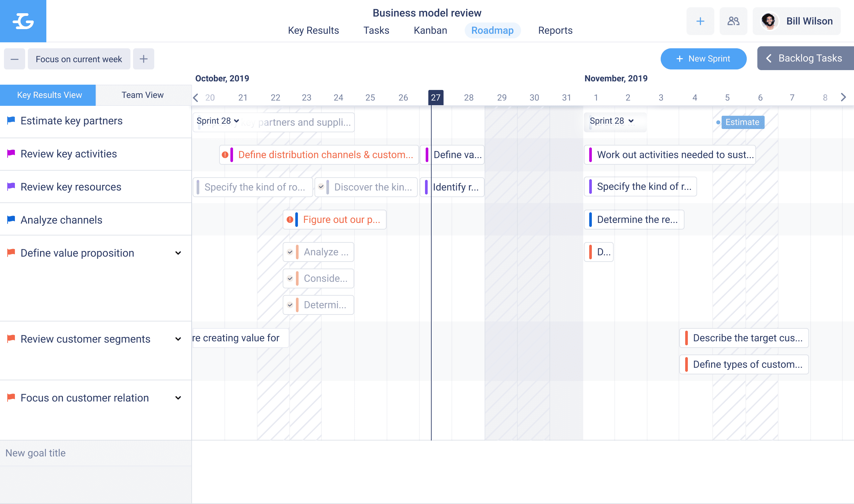
Task: Select Key Results menu tab
Action: tap(313, 29)
